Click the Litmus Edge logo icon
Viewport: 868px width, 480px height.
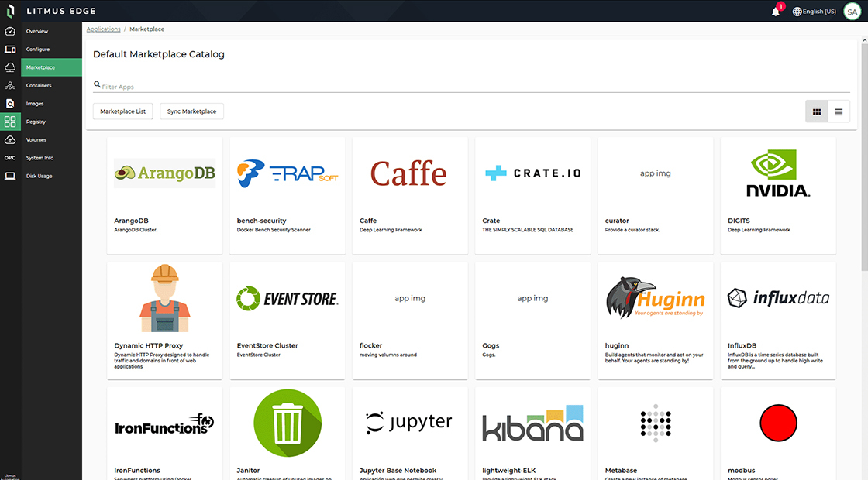pos(10,11)
